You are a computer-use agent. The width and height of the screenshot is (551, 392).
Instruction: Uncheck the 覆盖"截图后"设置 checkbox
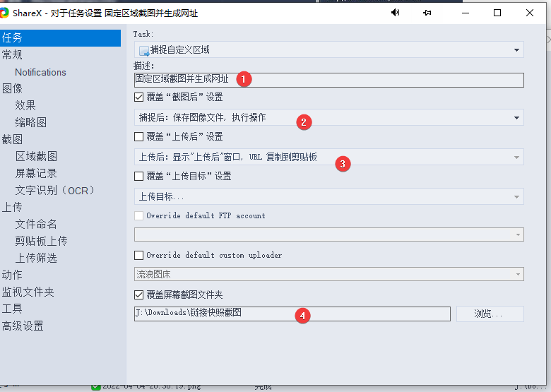pyautogui.click(x=138, y=97)
